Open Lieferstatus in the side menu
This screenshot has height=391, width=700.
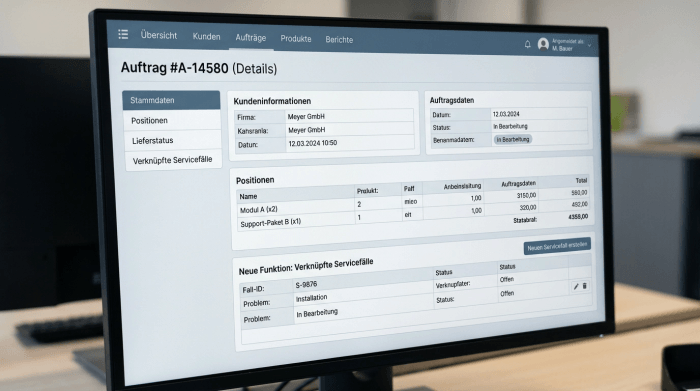pos(173,140)
